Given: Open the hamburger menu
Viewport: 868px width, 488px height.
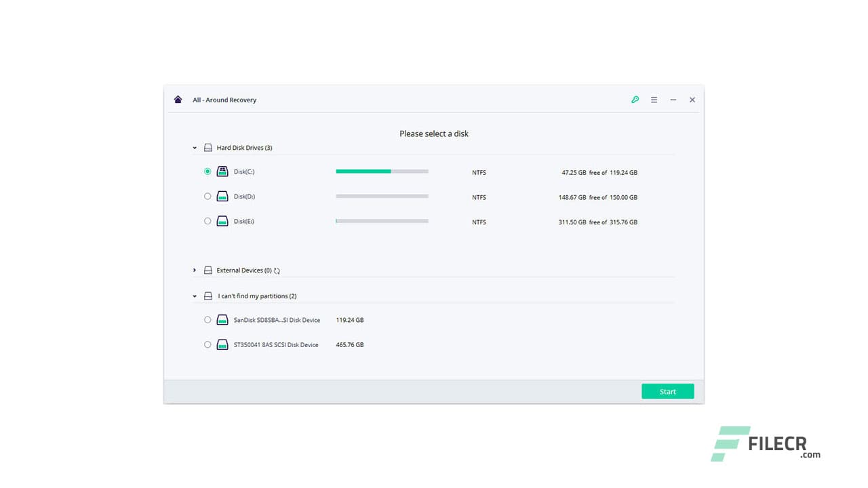Looking at the screenshot, I should coord(654,100).
